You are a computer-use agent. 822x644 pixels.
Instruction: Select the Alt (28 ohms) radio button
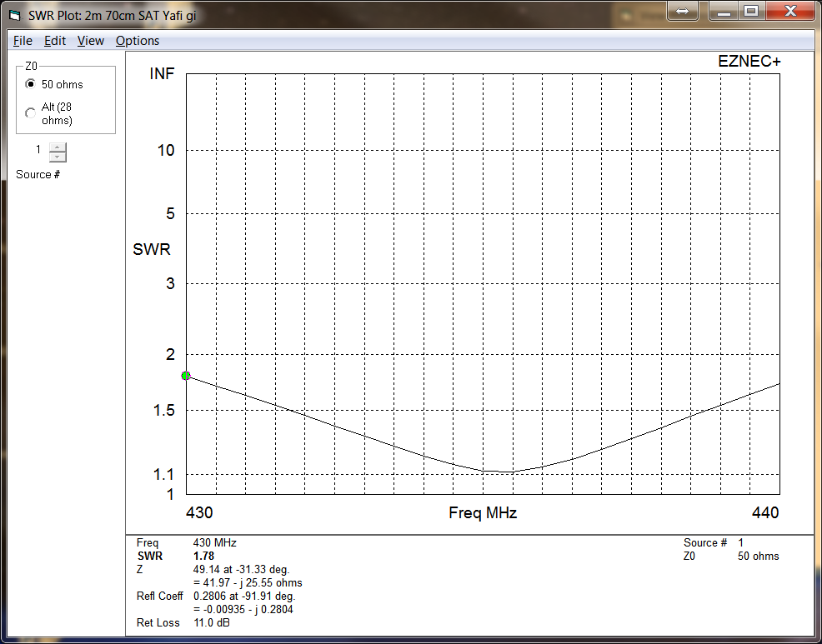tap(31, 113)
